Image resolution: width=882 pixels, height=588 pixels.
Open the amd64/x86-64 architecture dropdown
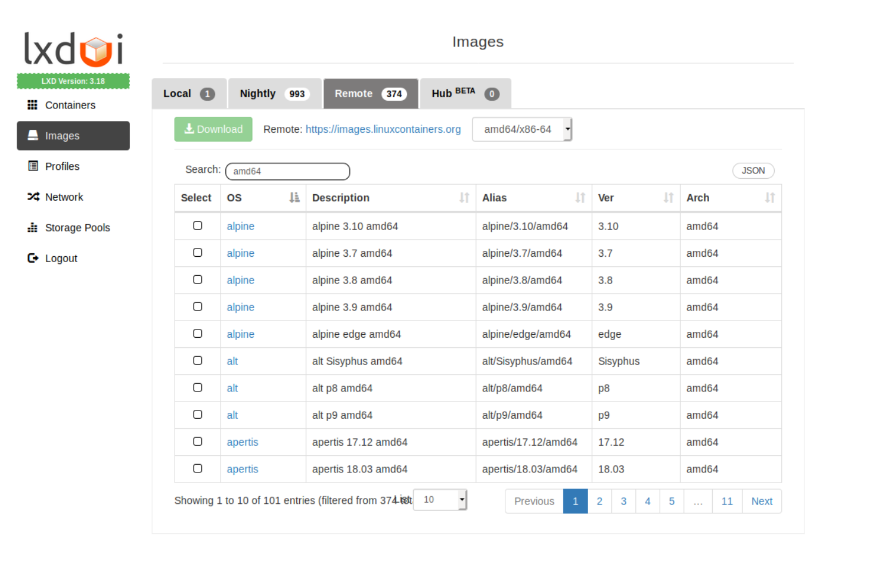[522, 129]
